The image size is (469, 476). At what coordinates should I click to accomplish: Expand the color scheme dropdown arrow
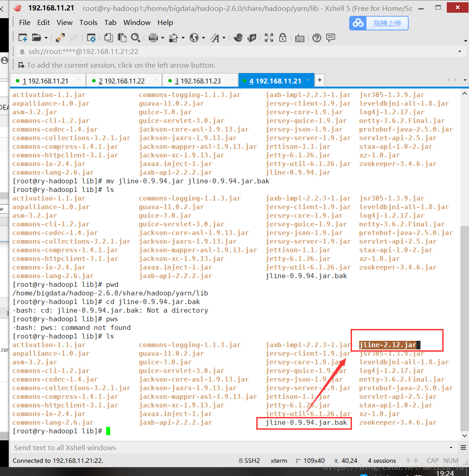(x=183, y=38)
